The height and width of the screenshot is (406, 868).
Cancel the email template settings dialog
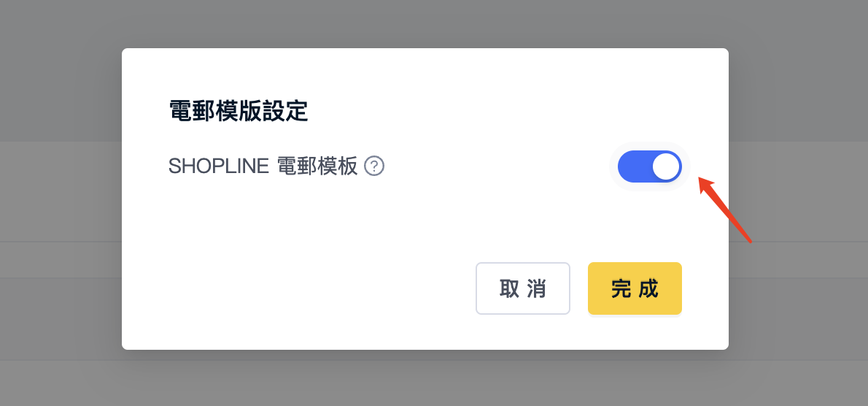[522, 288]
